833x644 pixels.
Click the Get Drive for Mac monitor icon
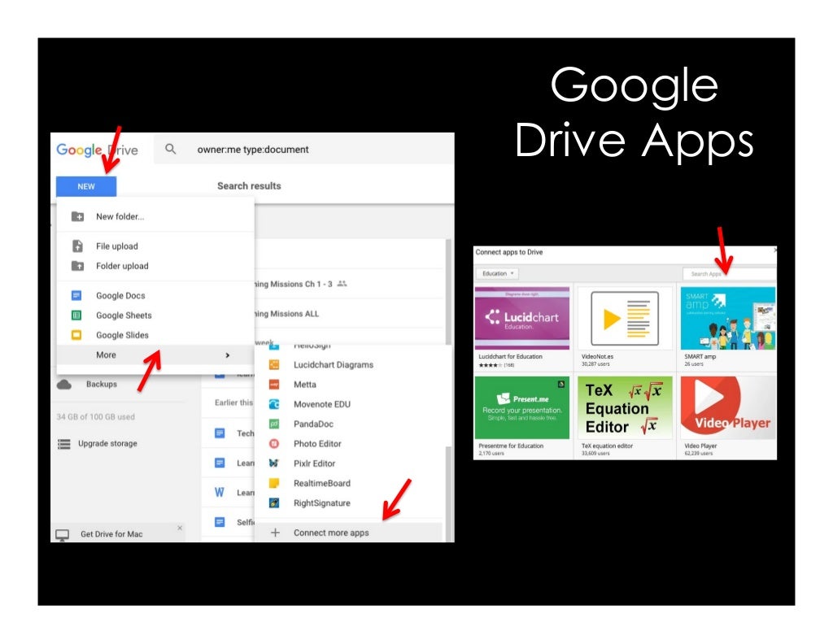63,534
